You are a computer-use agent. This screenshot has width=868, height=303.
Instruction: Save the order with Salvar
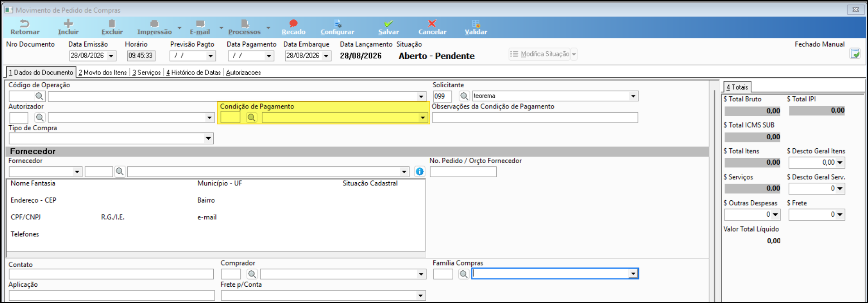click(x=388, y=27)
